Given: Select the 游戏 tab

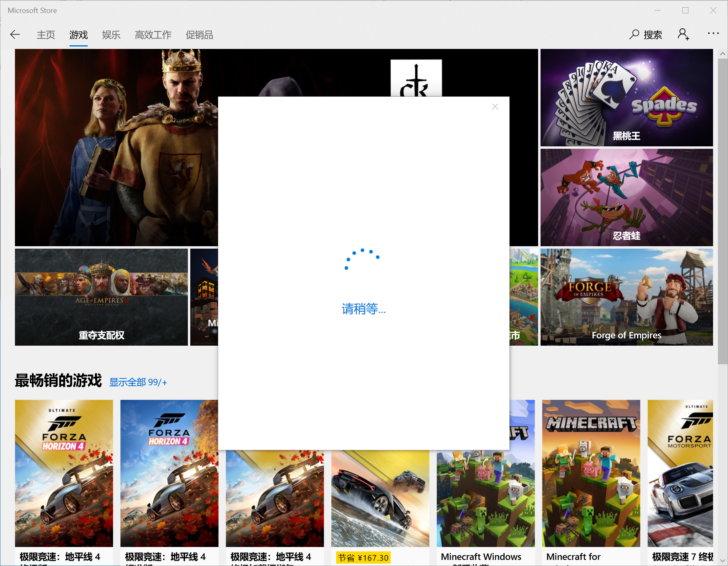Looking at the screenshot, I should [x=78, y=35].
